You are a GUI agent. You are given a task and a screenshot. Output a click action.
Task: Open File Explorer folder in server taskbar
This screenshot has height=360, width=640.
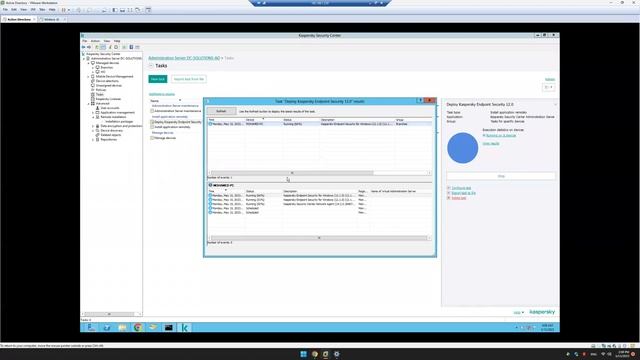pos(122,327)
